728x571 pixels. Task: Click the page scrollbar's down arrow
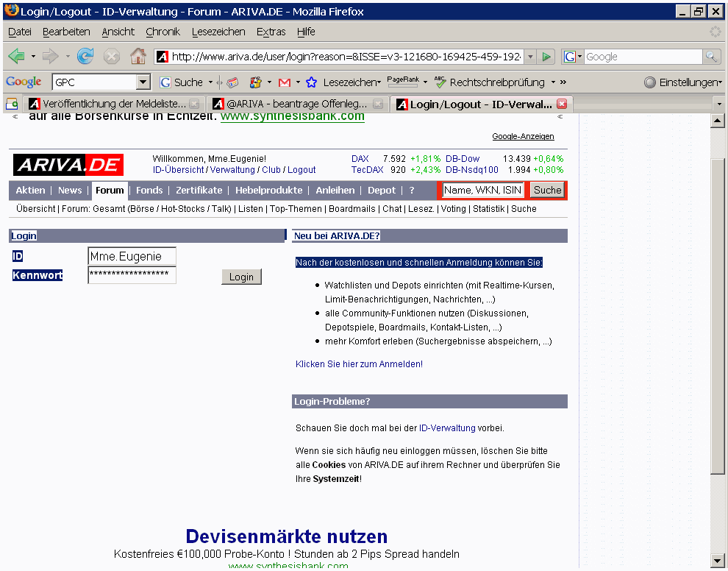tap(718, 561)
